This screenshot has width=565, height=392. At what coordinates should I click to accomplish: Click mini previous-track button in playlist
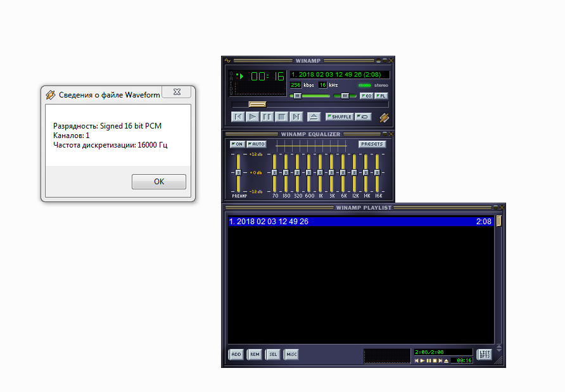417,361
